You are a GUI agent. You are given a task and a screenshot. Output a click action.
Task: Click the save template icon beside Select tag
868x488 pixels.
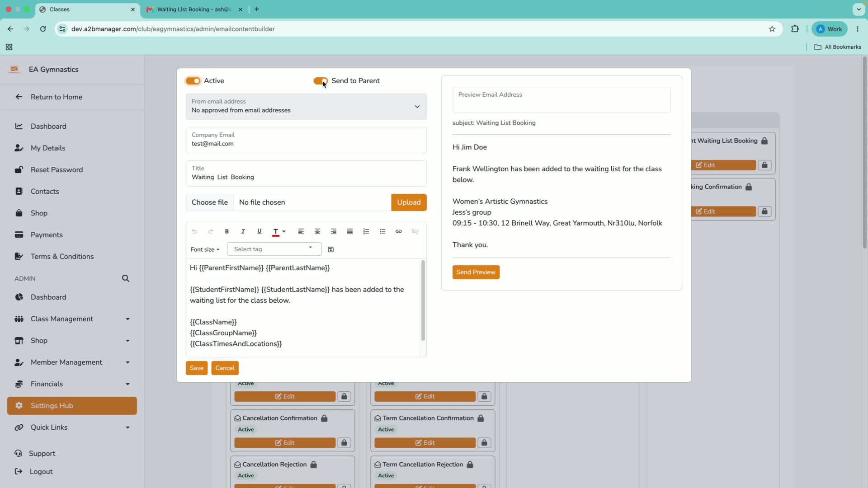pos(330,249)
